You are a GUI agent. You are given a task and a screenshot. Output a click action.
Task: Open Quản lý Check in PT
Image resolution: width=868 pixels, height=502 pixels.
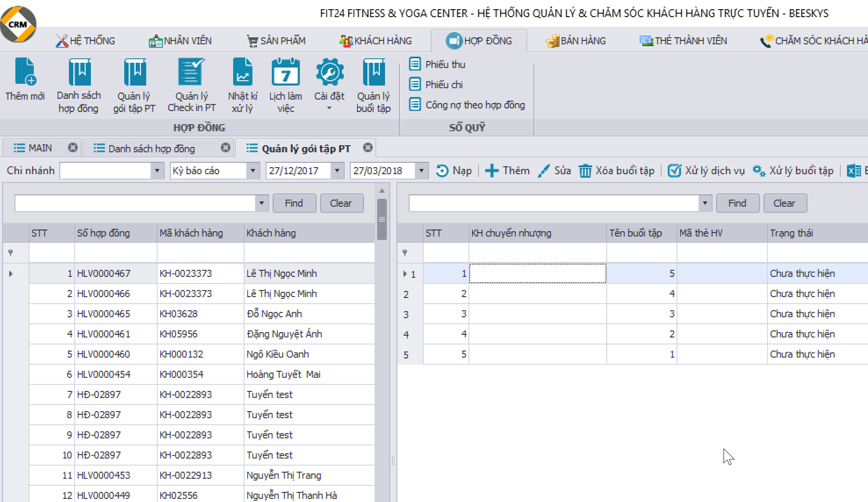point(191,72)
